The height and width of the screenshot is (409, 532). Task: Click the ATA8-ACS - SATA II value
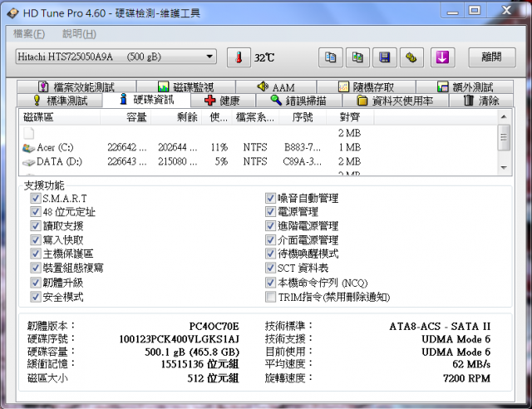click(x=440, y=326)
